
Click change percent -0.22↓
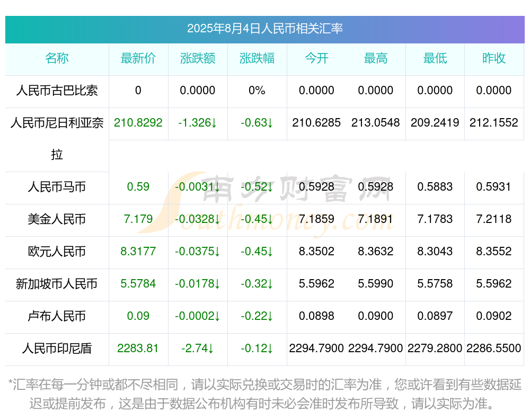click(257, 316)
